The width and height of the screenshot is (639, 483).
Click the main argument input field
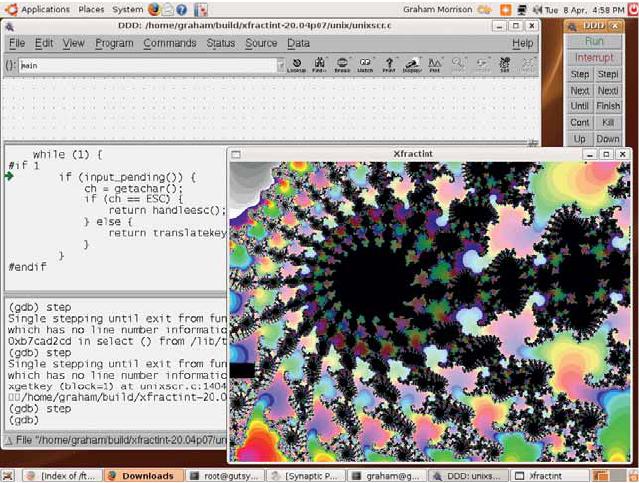(148, 65)
